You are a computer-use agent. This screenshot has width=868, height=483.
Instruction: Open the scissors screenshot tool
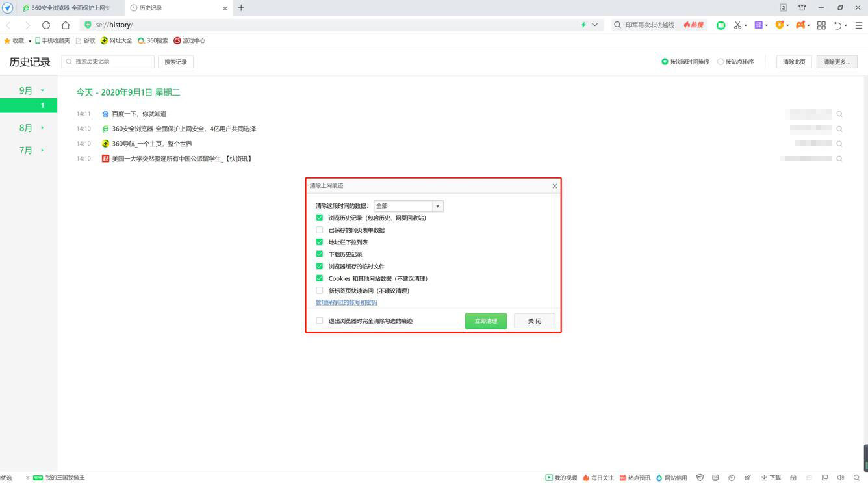[x=737, y=25]
